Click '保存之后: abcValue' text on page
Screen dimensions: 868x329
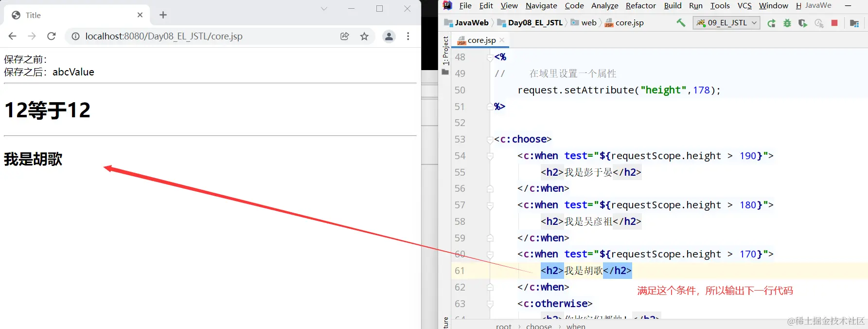tap(49, 72)
